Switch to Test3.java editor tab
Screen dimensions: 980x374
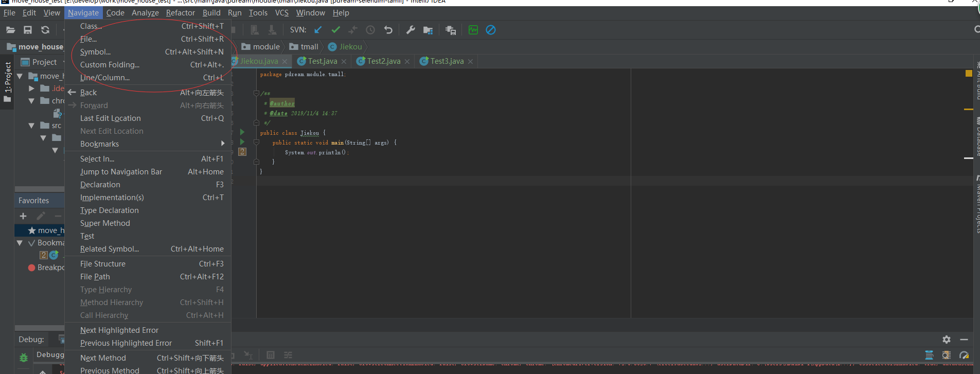pyautogui.click(x=447, y=61)
